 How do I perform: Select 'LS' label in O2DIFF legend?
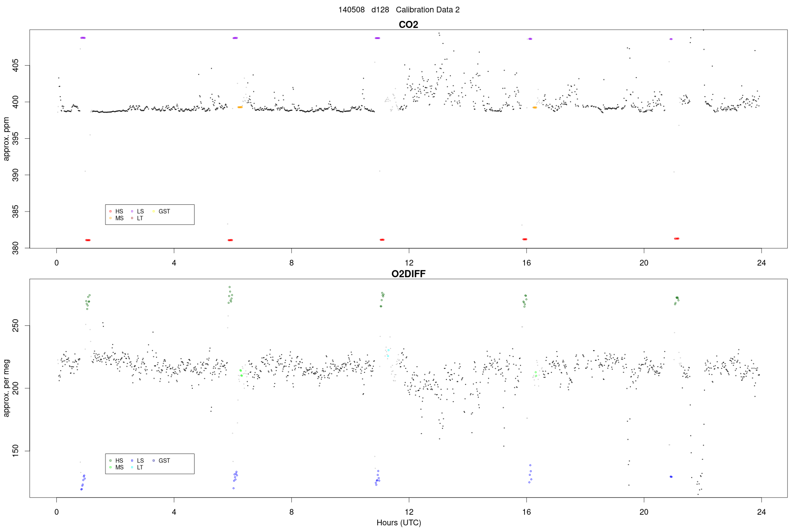[141, 461]
